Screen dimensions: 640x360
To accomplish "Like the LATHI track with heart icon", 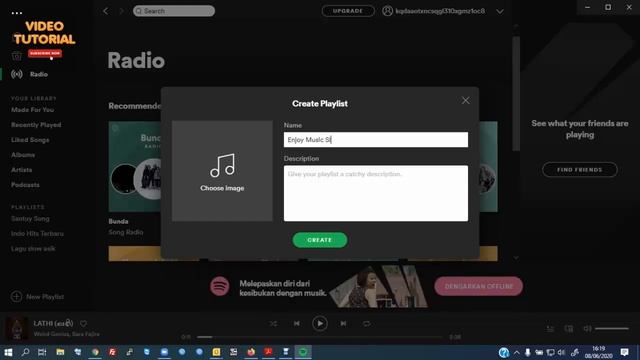I will 83,324.
